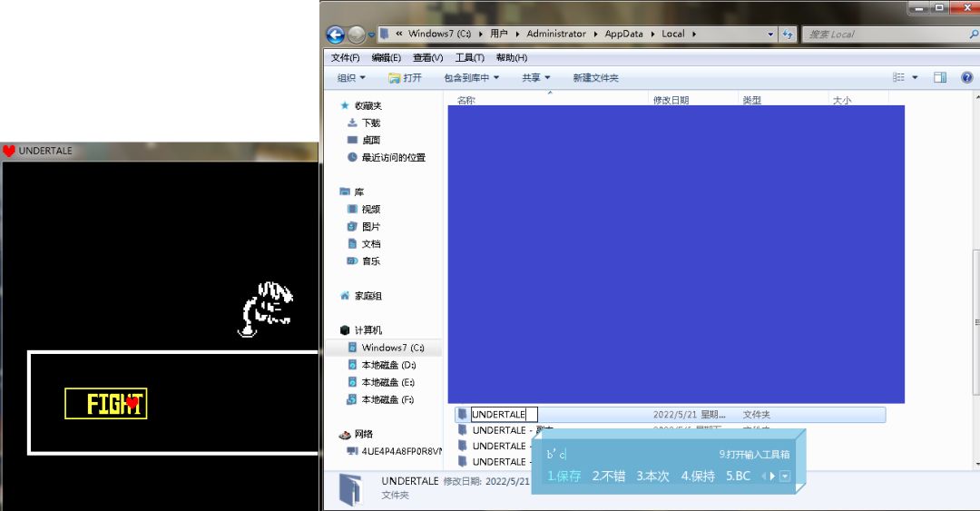Show next page of IME candidates

coord(772,477)
